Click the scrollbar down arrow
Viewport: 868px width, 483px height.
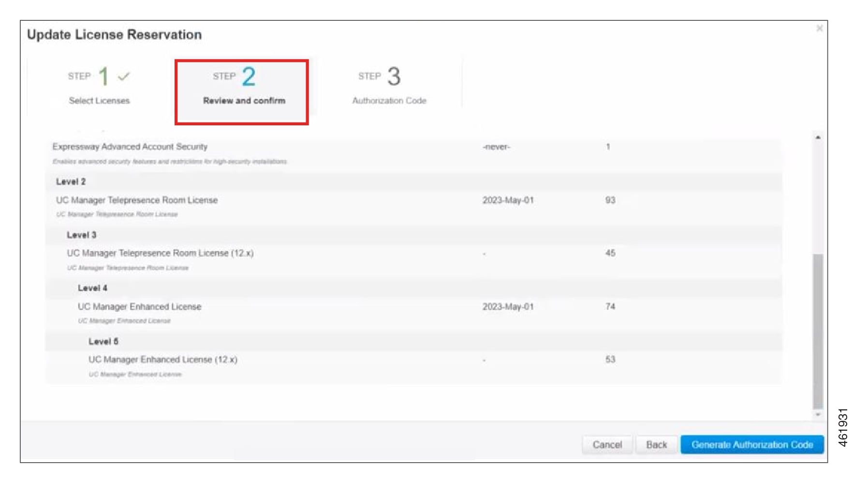(818, 415)
